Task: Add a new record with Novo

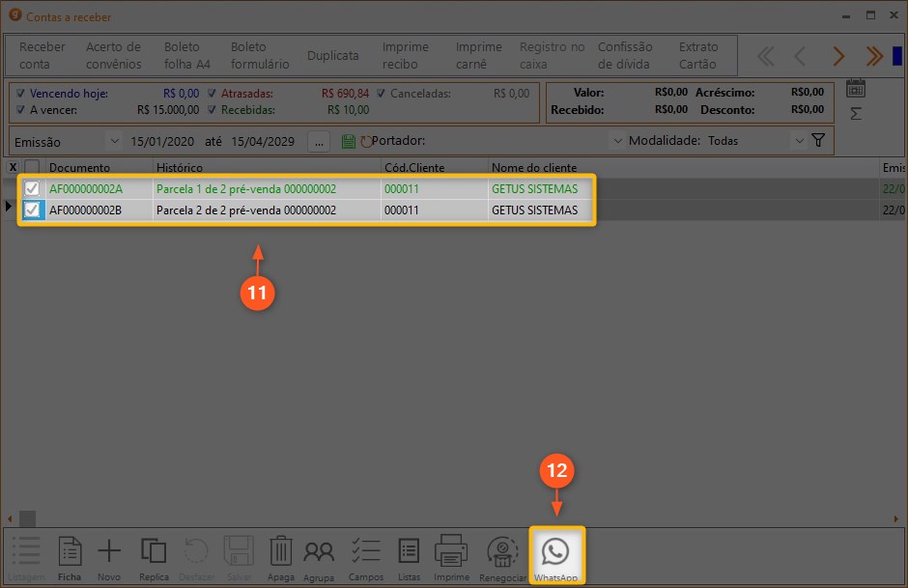Action: [x=109, y=558]
